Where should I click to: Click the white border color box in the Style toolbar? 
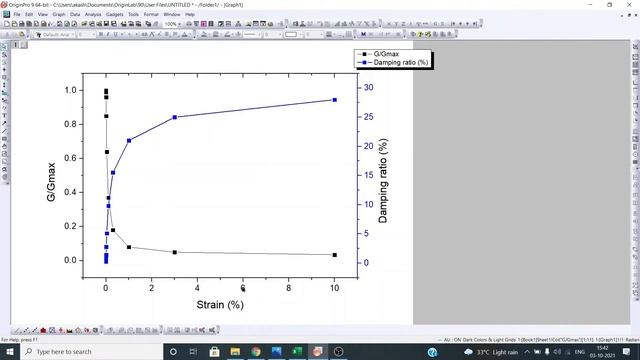pos(291,35)
